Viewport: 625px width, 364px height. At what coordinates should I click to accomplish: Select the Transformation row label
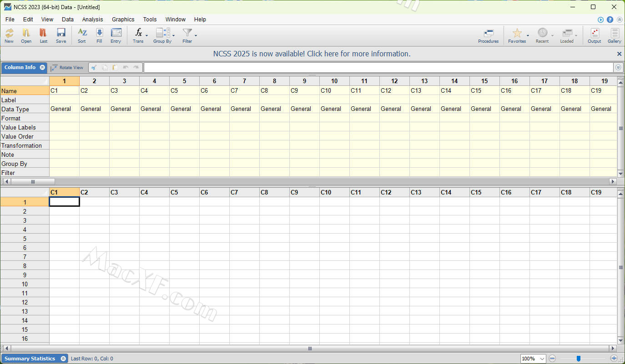tap(25, 145)
